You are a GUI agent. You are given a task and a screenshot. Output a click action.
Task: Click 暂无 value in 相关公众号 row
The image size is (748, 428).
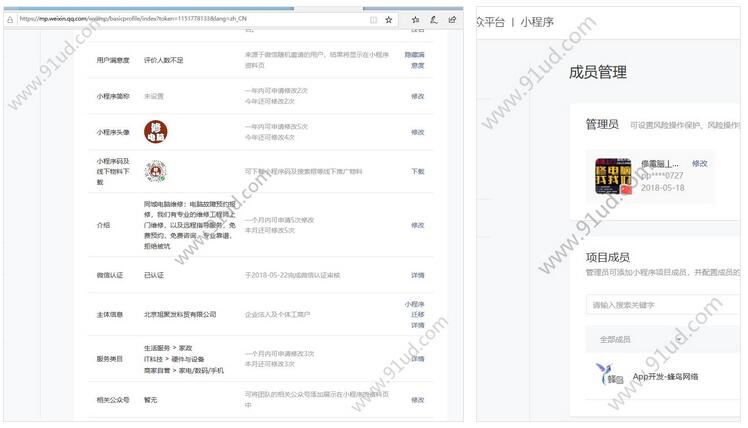click(150, 400)
